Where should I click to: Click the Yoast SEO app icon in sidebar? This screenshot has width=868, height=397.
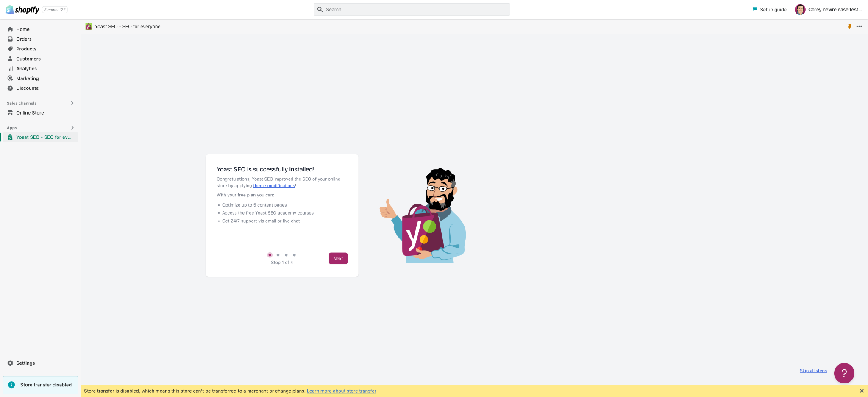tap(10, 137)
